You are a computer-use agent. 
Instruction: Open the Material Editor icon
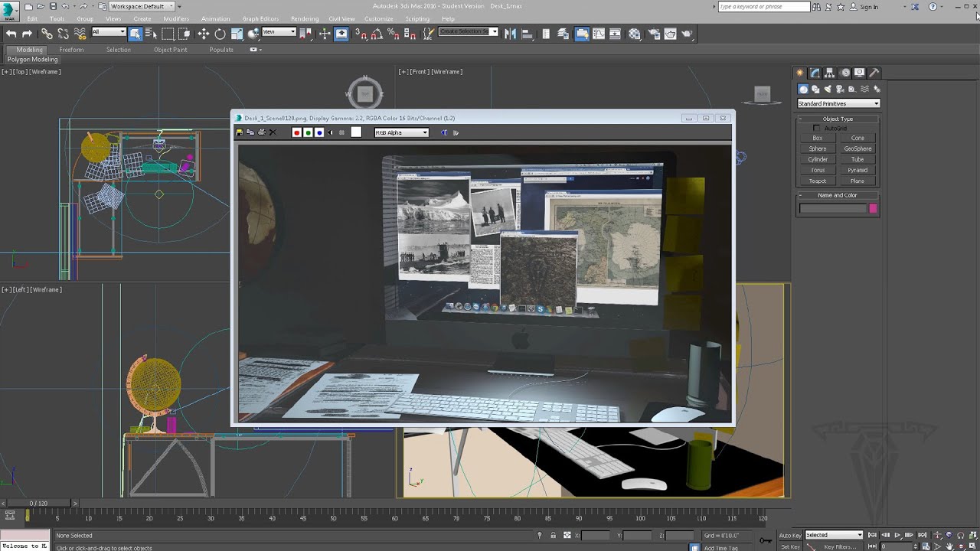(635, 34)
